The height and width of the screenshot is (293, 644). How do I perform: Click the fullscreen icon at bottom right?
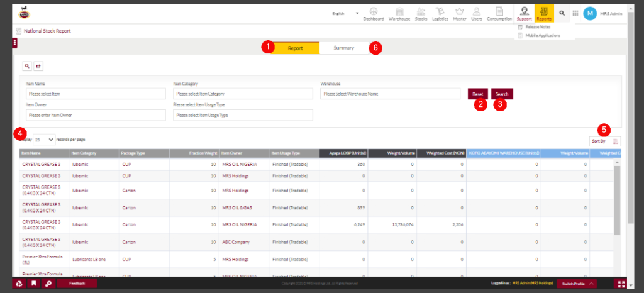click(x=620, y=284)
